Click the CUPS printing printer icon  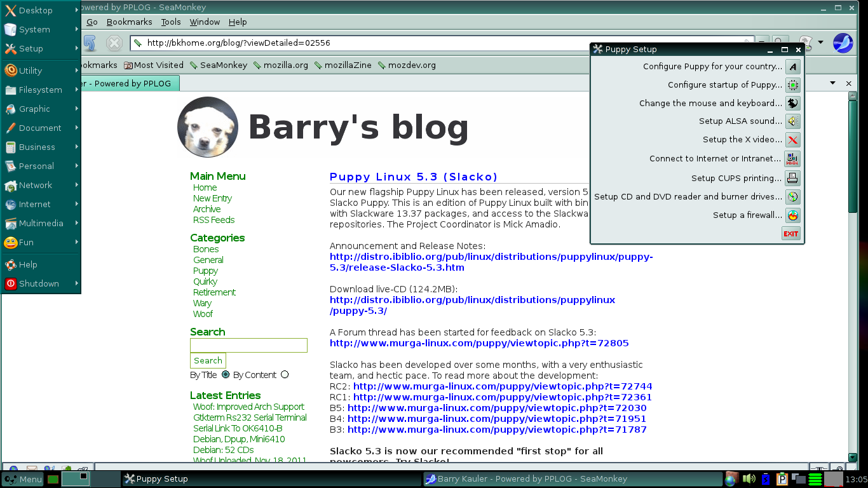coord(792,179)
